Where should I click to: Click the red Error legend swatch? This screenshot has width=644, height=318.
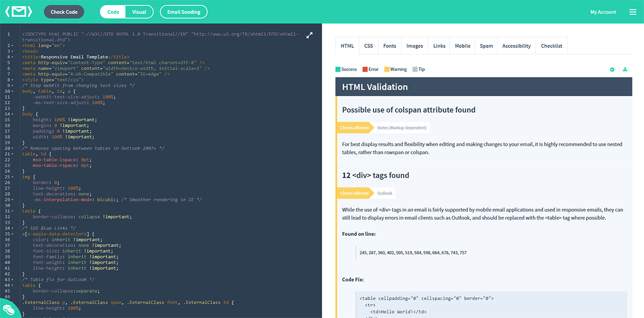[365, 69]
